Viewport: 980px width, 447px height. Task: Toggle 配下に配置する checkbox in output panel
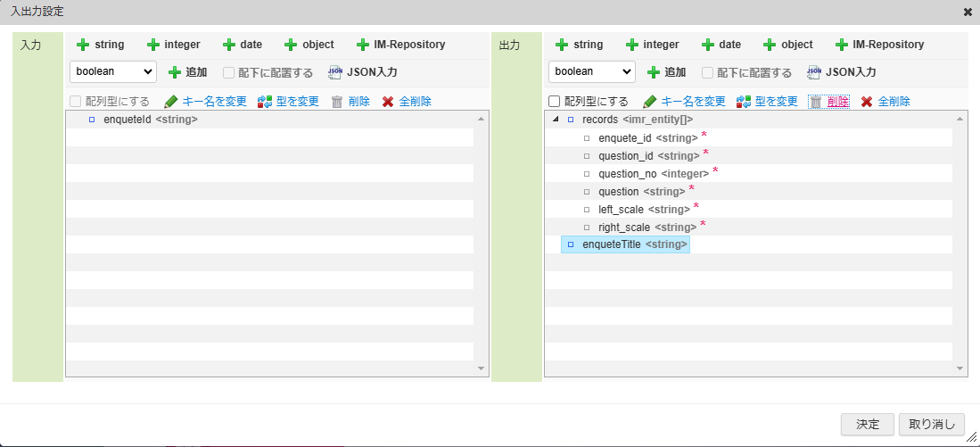[708, 73]
